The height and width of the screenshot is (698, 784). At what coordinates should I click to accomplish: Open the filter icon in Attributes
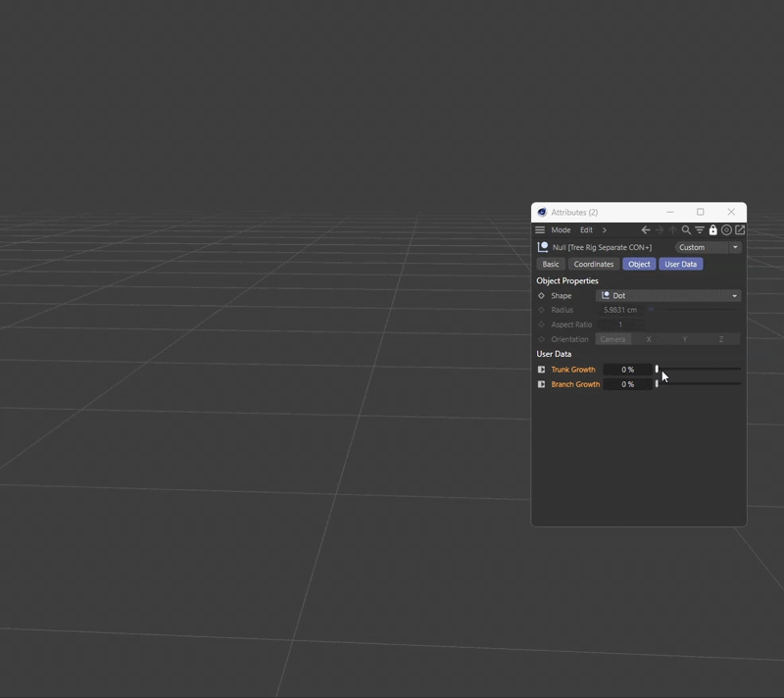700,230
